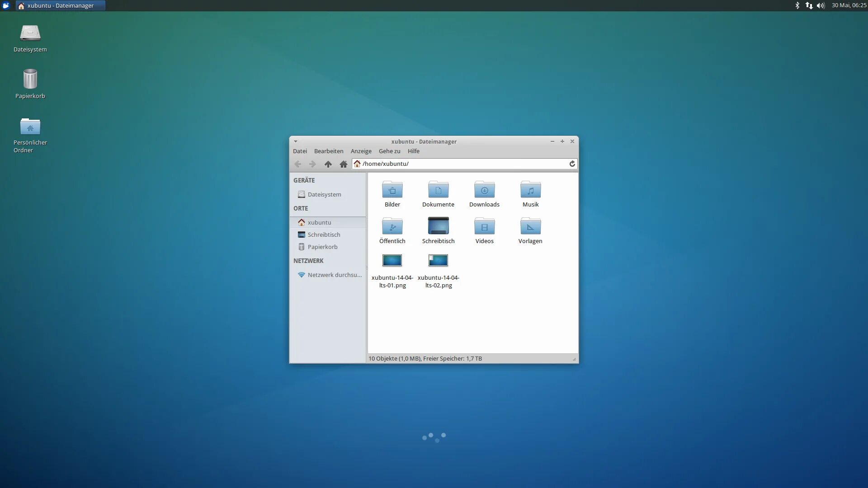Screen dimensions: 868x488
Task: Reload the current folder view
Action: click(x=572, y=164)
